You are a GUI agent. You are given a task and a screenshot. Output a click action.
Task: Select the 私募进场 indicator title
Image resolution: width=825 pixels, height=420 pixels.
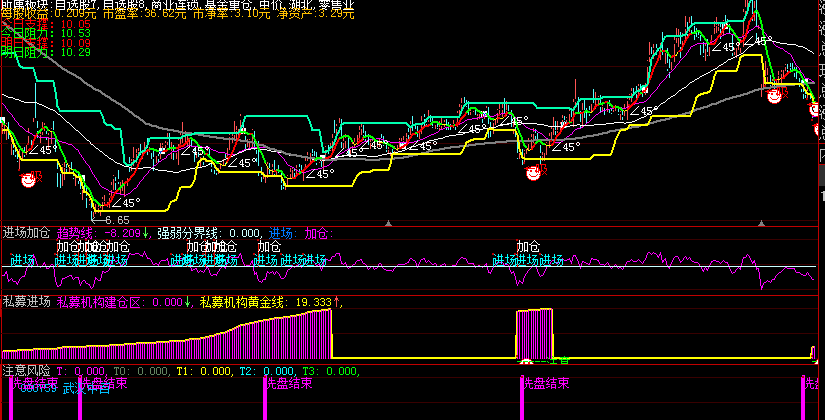pos(26,302)
